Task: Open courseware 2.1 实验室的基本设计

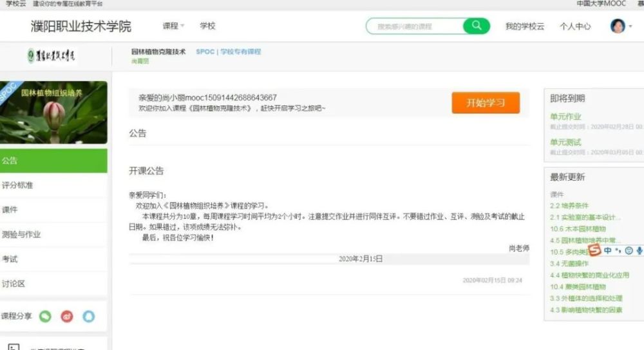Action: (x=585, y=217)
